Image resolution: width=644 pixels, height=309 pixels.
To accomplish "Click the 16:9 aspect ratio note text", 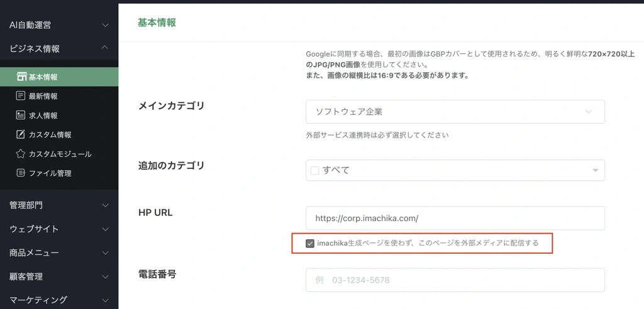I will pos(387,75).
